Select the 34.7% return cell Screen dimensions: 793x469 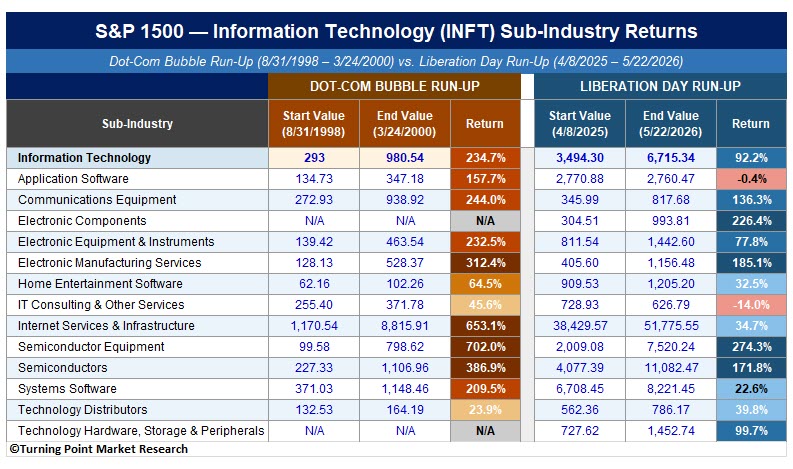752,326
